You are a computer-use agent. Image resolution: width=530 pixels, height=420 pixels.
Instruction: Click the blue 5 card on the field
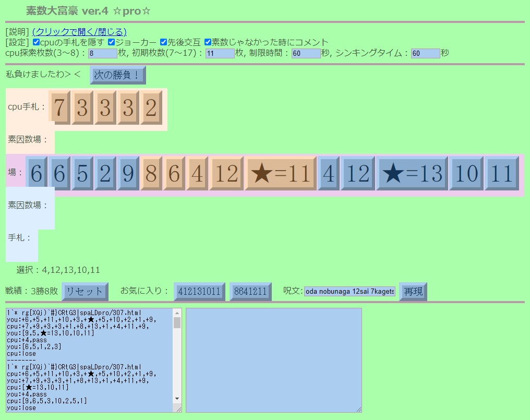tap(82, 173)
